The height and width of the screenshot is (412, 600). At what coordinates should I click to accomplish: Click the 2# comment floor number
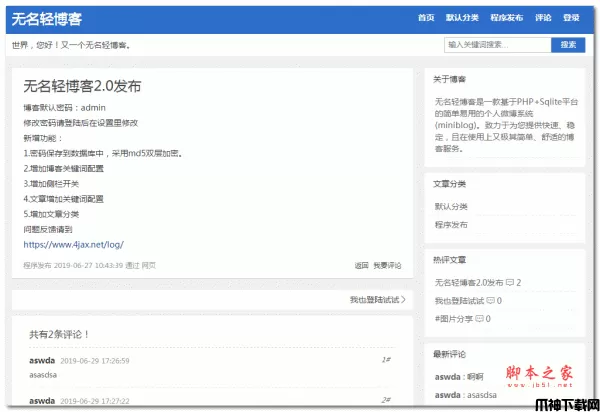[x=386, y=400]
